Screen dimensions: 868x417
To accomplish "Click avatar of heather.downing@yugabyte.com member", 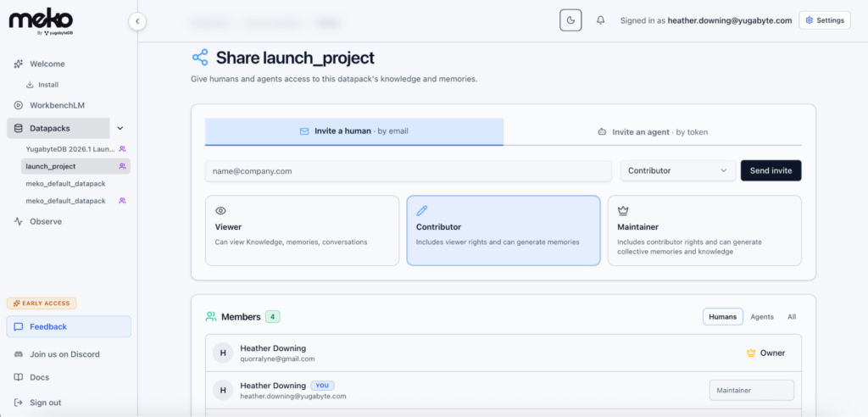I will point(223,390).
